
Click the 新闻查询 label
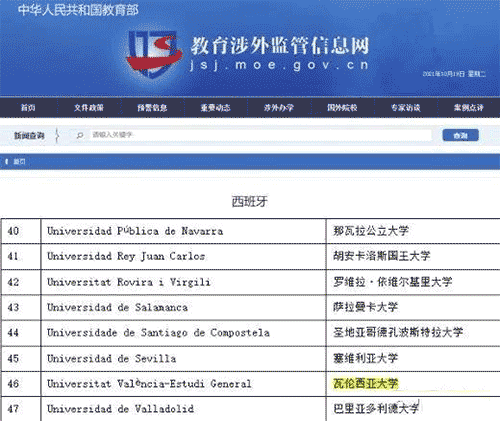click(x=29, y=136)
